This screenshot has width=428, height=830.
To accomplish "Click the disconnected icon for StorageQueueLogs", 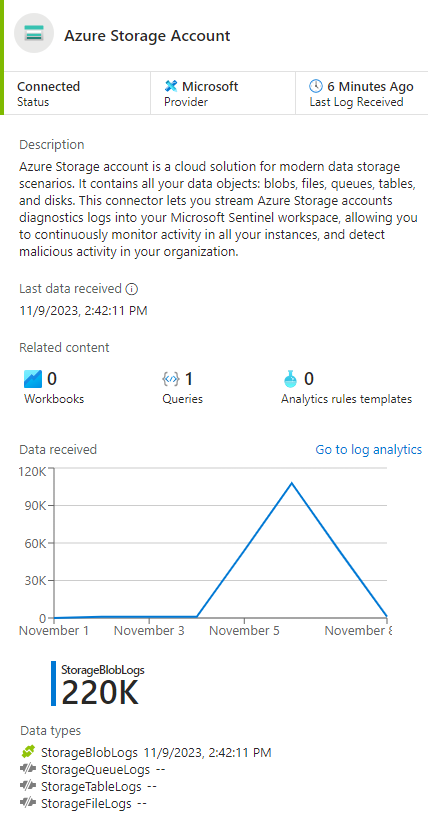I will pyautogui.click(x=29, y=769).
